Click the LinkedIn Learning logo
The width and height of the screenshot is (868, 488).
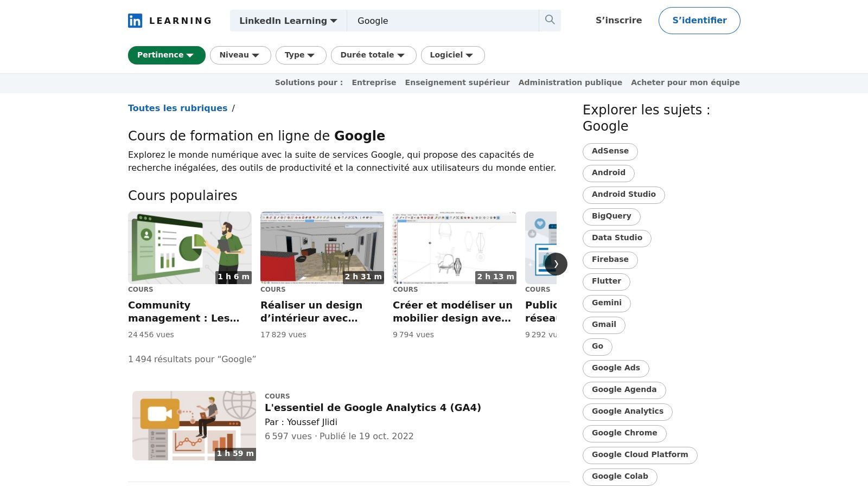point(169,21)
